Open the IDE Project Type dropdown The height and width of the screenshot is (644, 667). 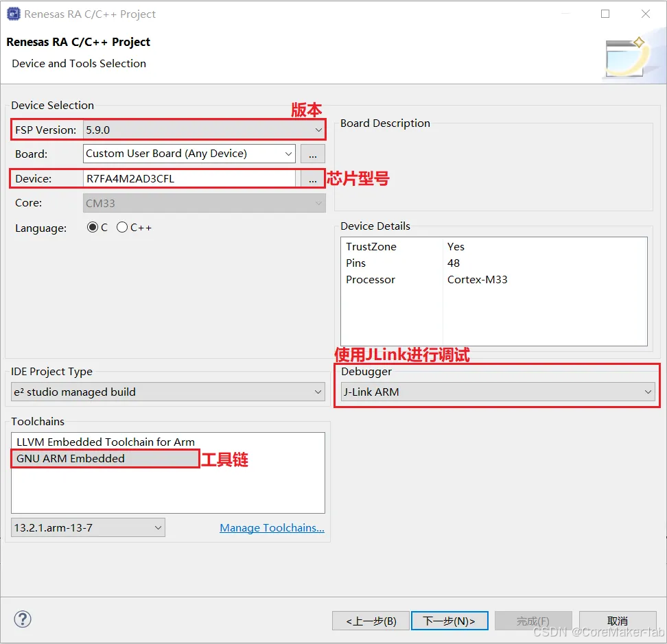click(x=168, y=392)
